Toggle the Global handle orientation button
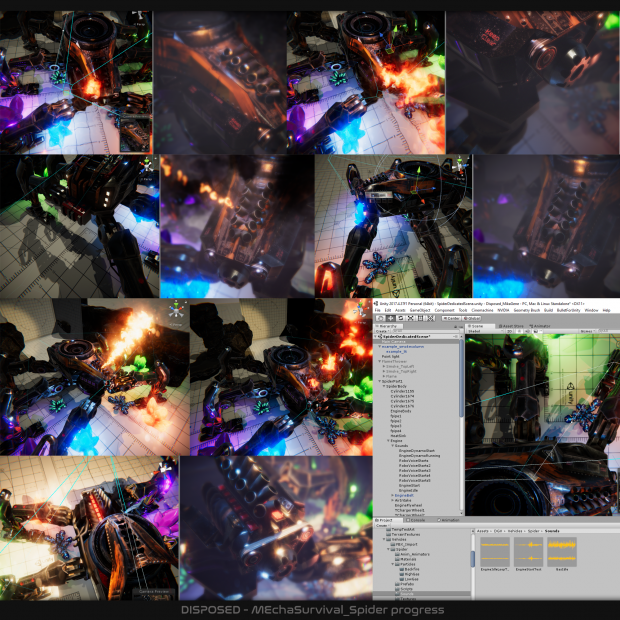Screen dimensions: 620x620 point(471,318)
